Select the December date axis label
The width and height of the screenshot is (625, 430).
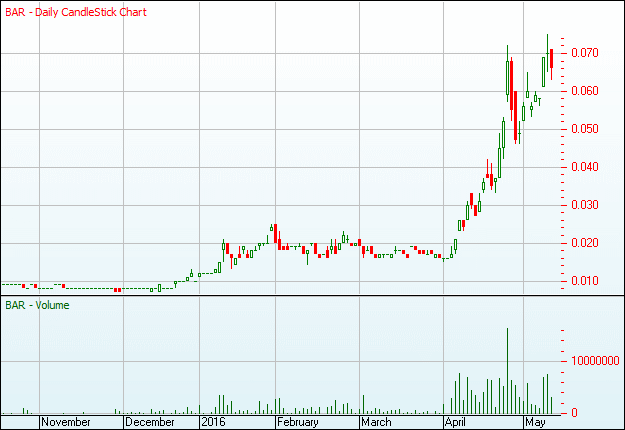[x=149, y=422]
